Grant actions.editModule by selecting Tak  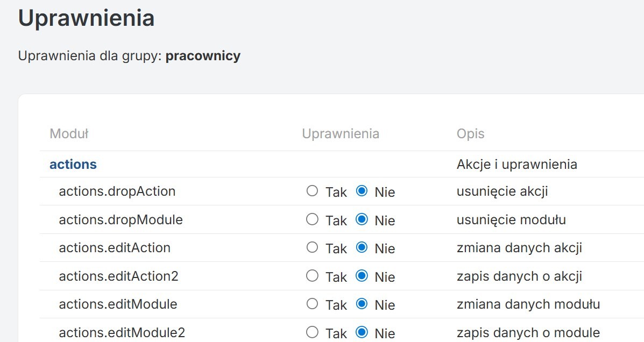pos(312,304)
